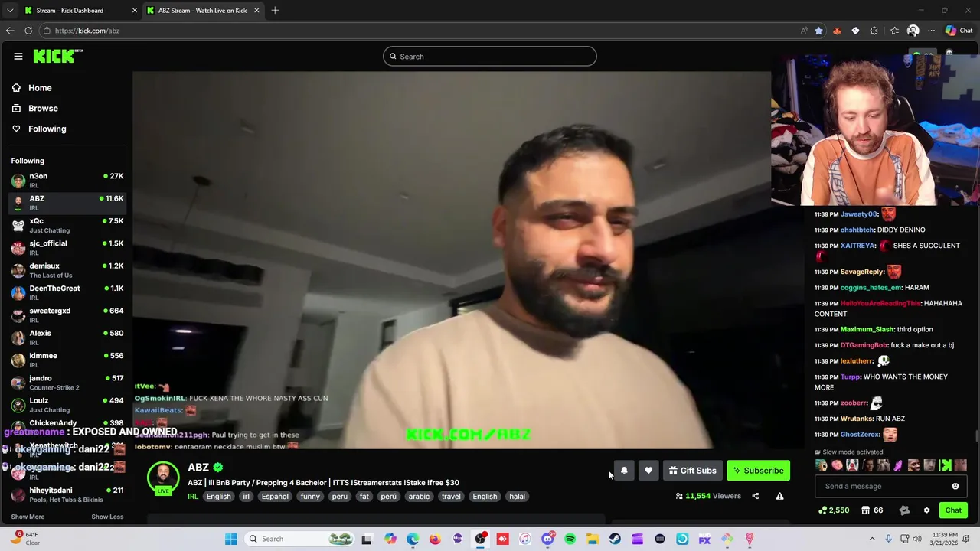Open emoji picker in chat box
This screenshot has height=551, width=980.
955,486
